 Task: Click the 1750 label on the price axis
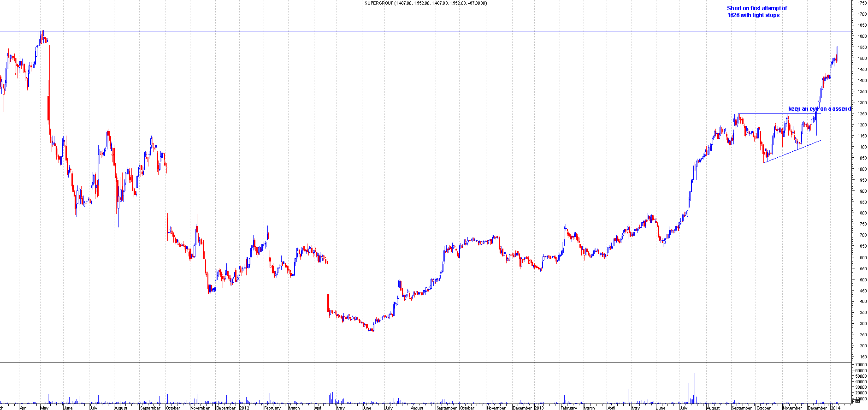(862, 3)
